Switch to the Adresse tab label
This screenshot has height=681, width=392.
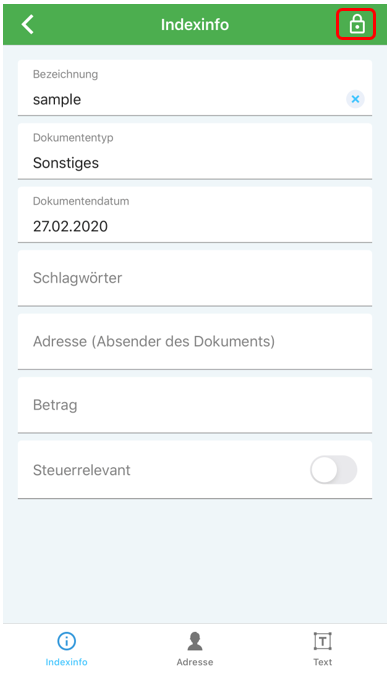point(195,662)
